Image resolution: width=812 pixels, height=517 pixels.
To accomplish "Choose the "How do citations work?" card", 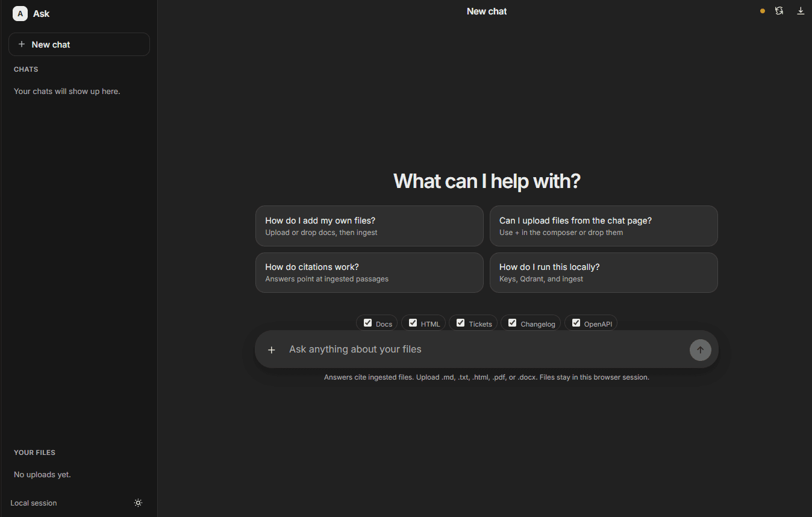I will pos(369,272).
